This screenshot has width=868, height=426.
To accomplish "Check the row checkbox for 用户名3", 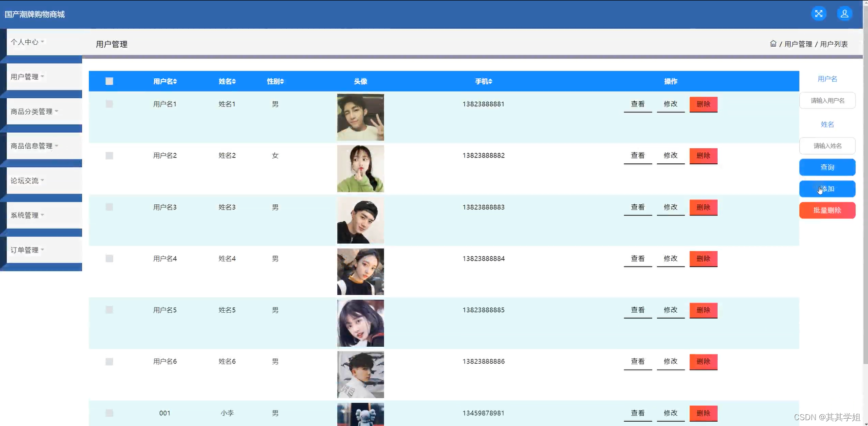I will [109, 207].
